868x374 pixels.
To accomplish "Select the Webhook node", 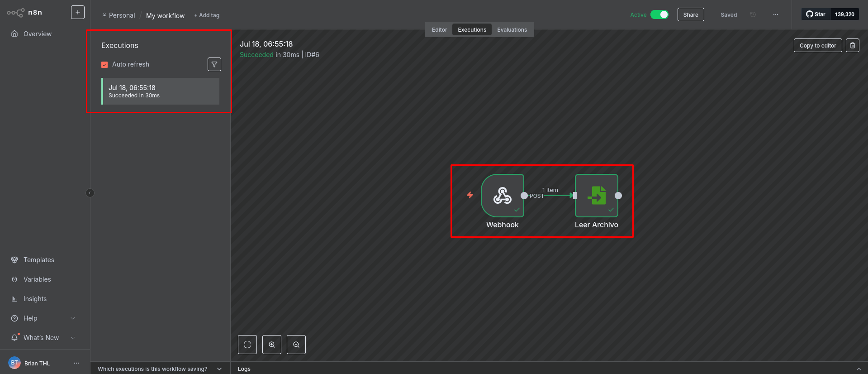I will click(x=502, y=196).
